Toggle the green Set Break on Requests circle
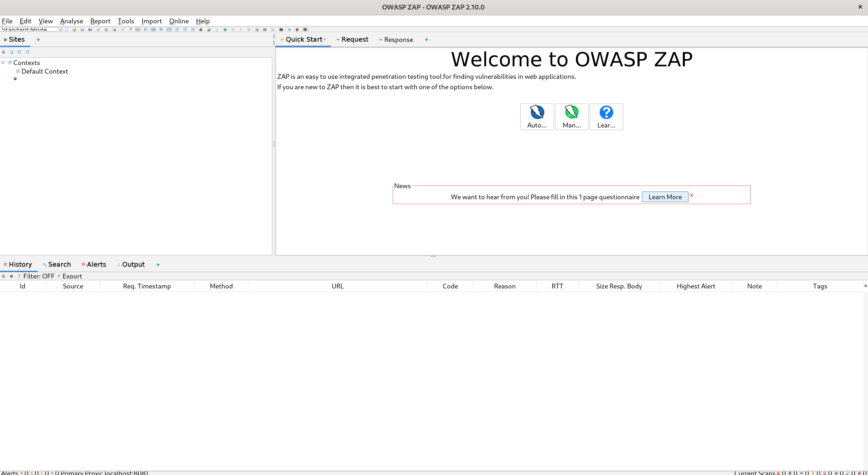 tap(225, 30)
